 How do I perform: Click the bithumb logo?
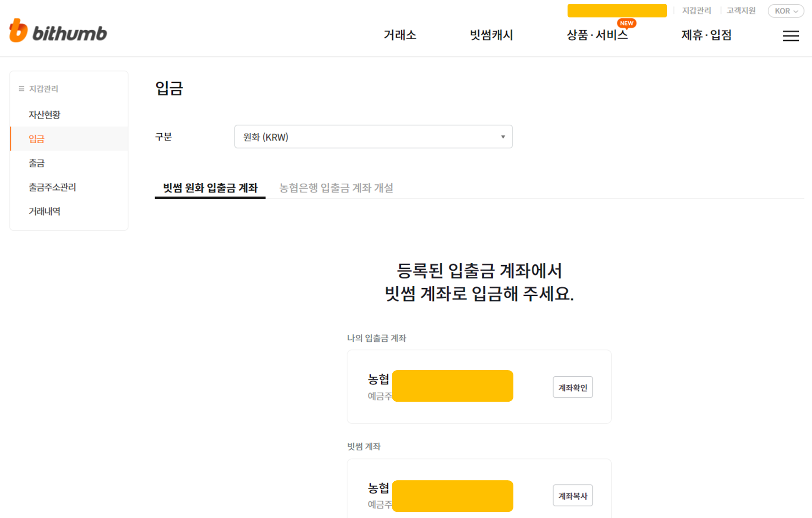(58, 31)
